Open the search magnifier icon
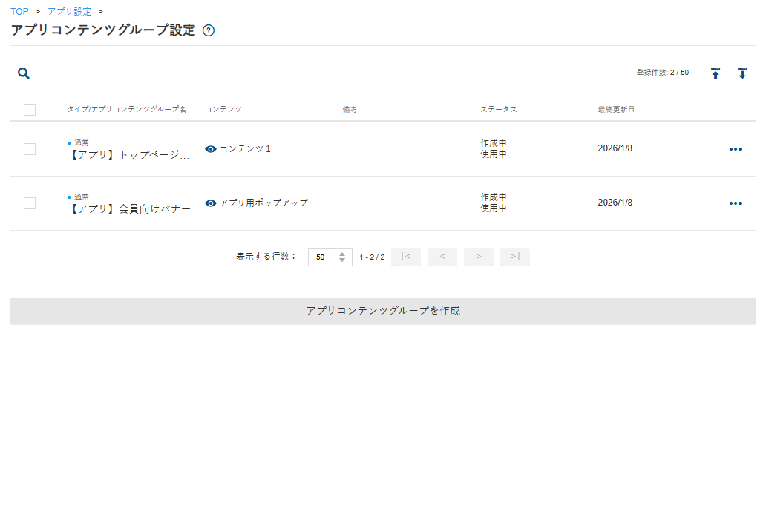Image resolution: width=766 pixels, height=532 pixels. [x=24, y=73]
